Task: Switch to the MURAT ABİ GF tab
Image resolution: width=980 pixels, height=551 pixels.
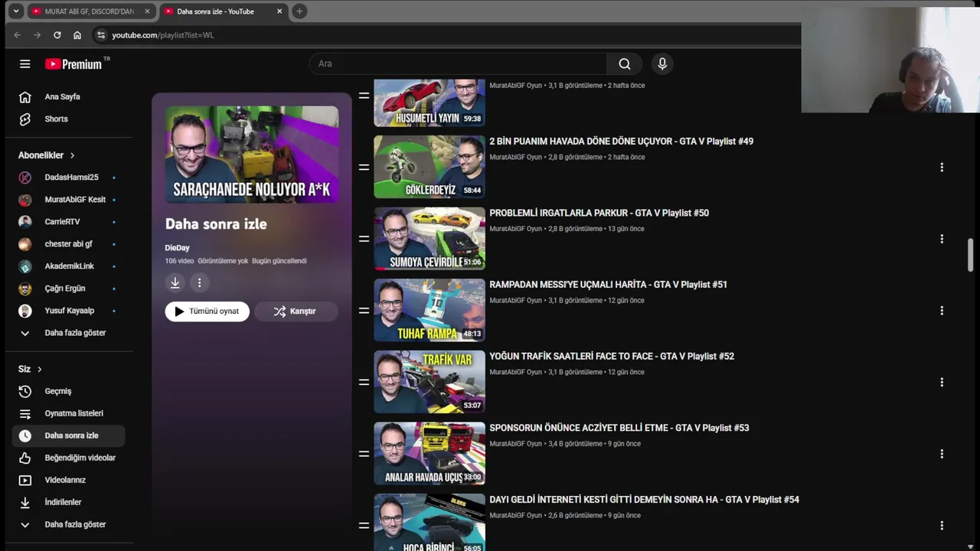Action: 90,11
